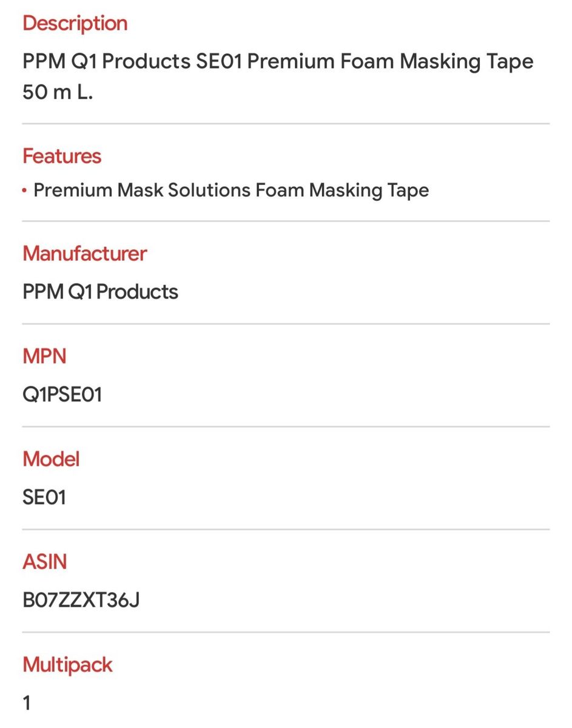Screen dimensions: 572x728
Task: Click the MPN heading
Action: click(44, 356)
